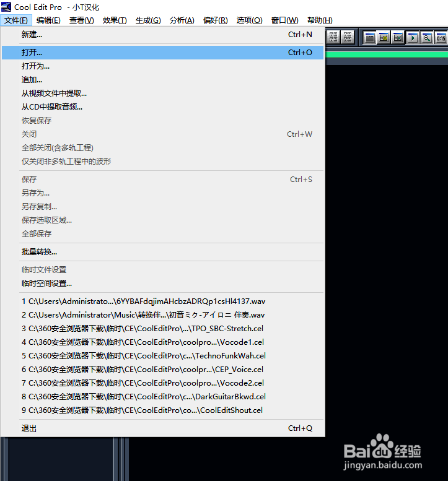
Task: Open recent file TPO_SBC-Stretch.cel
Action: click(163, 329)
